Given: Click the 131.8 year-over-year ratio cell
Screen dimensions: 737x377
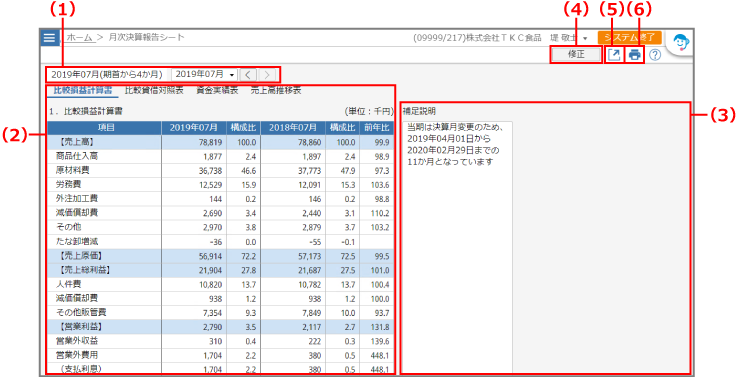Looking at the screenshot, I should point(376,327).
